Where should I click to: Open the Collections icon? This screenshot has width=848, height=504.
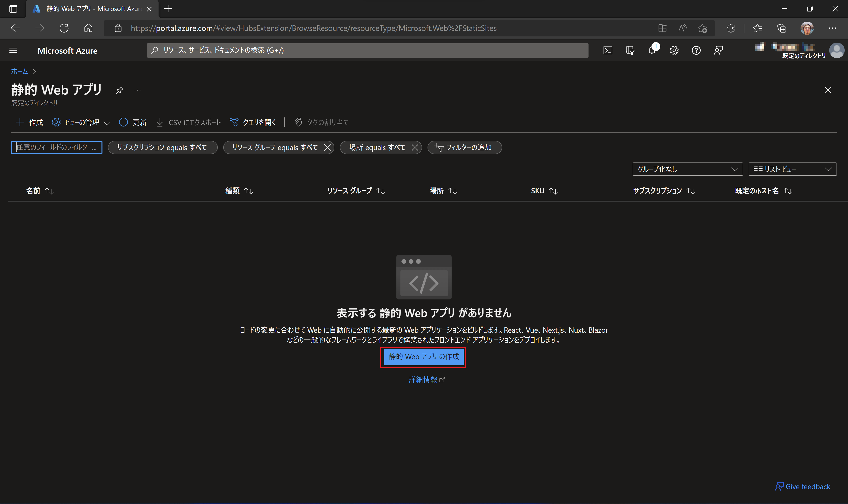pyautogui.click(x=782, y=28)
